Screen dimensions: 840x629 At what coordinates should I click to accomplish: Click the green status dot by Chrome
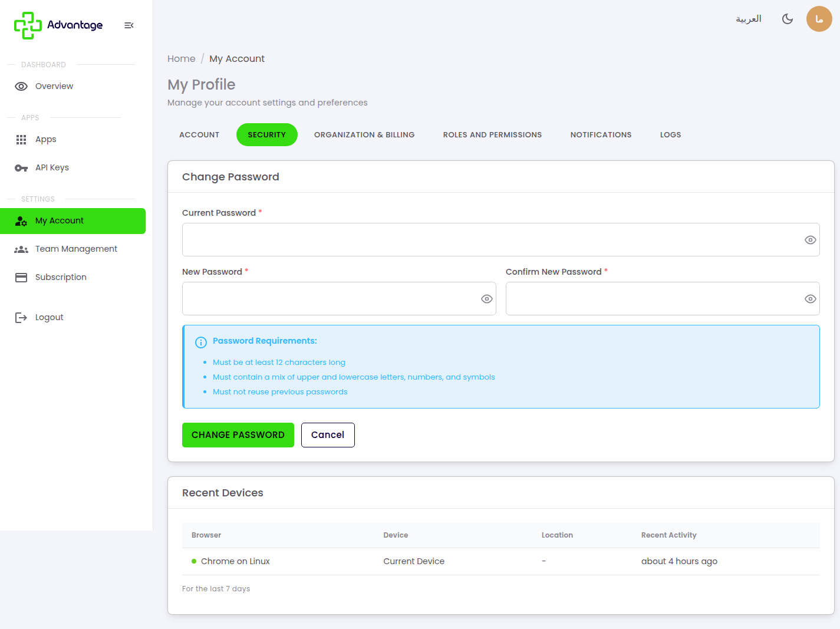194,562
